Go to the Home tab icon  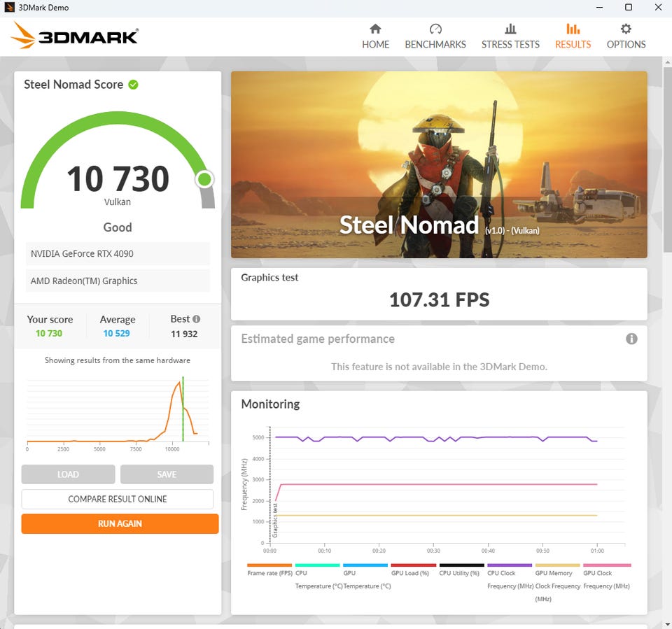tap(375, 29)
